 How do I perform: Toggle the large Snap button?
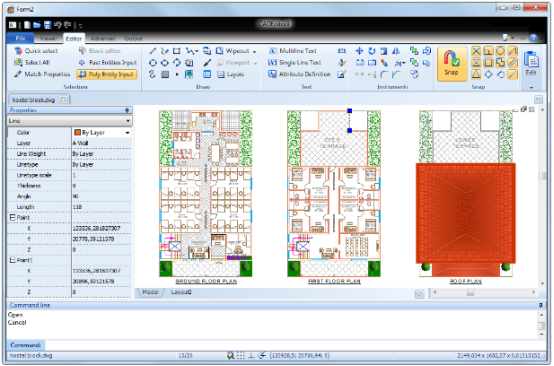tap(452, 64)
